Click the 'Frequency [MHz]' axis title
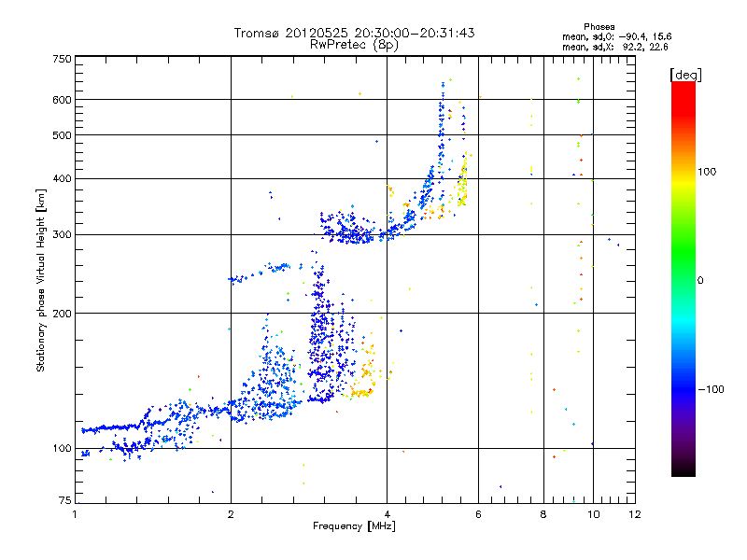 pyautogui.click(x=354, y=526)
